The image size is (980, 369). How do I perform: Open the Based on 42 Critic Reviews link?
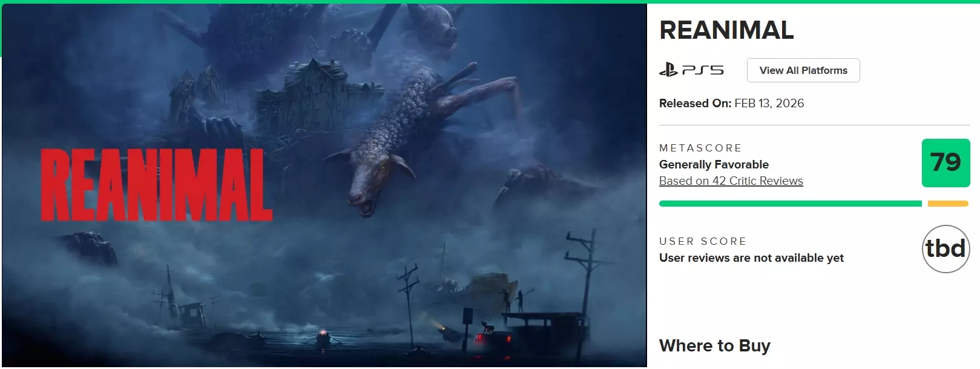pyautogui.click(x=731, y=181)
